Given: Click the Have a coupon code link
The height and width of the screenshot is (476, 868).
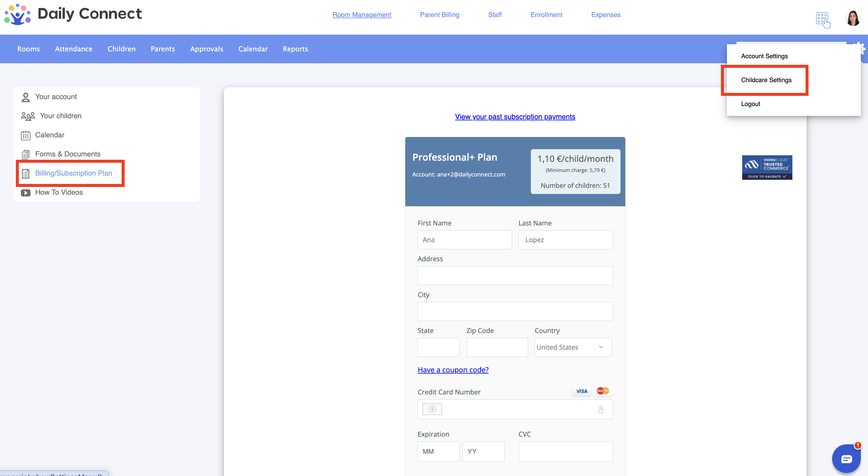Looking at the screenshot, I should pos(453,370).
